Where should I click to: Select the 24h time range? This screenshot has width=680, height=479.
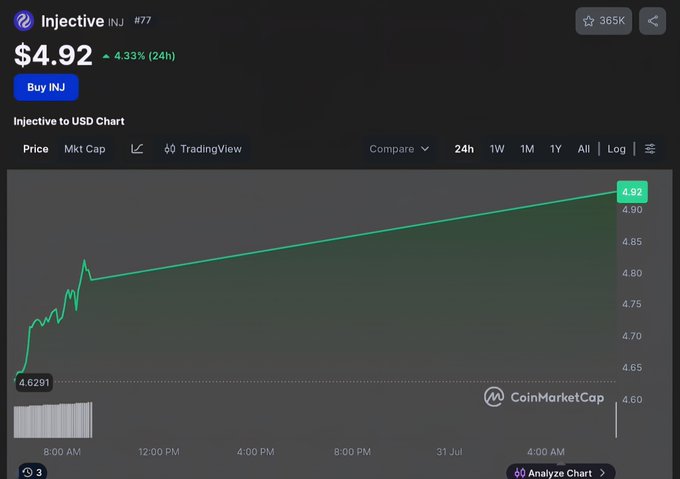point(464,149)
